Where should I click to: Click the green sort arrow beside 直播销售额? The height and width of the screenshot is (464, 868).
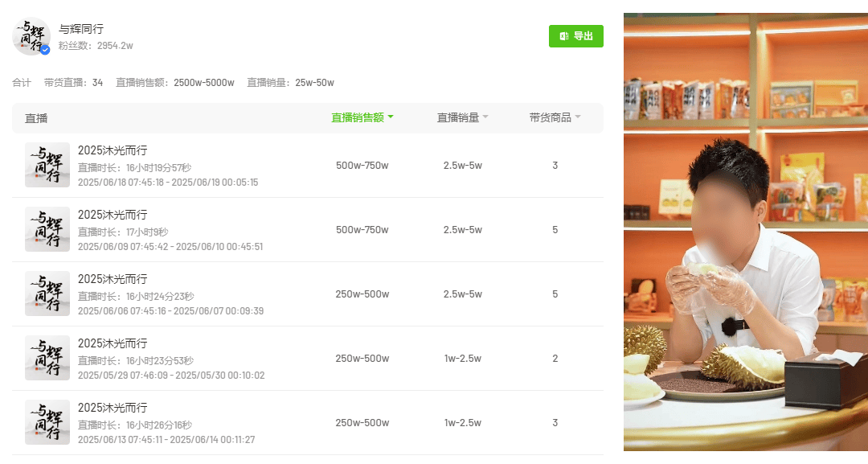(x=391, y=117)
